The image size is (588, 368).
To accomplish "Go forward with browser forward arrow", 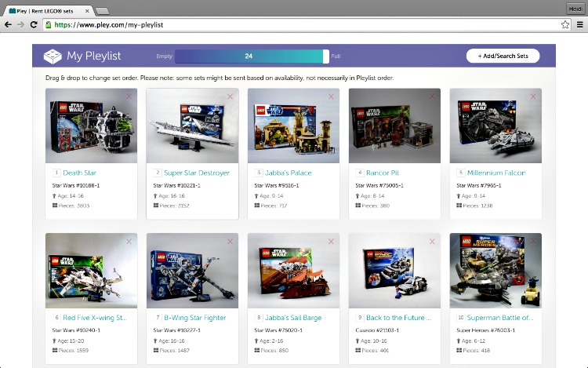I will point(20,25).
